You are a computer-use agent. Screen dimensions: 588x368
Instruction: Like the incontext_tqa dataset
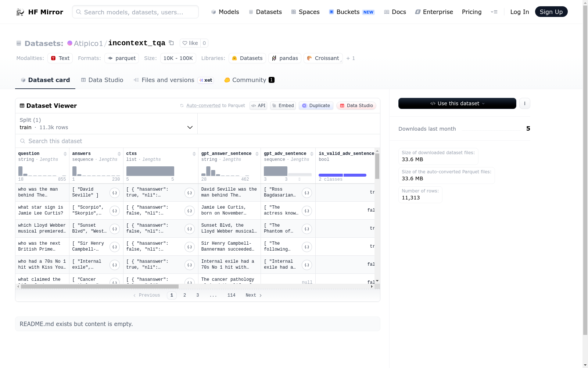190,43
